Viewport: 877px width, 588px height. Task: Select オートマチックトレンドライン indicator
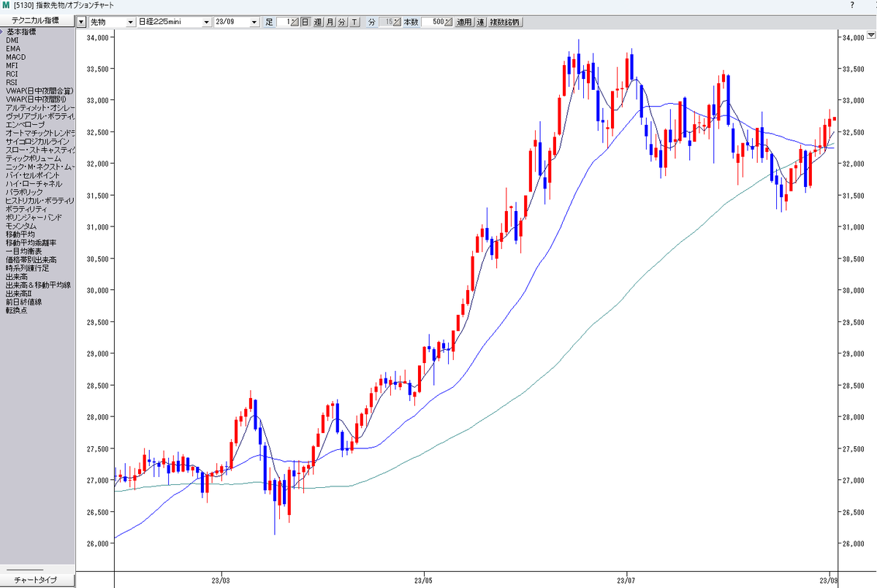[x=39, y=133]
